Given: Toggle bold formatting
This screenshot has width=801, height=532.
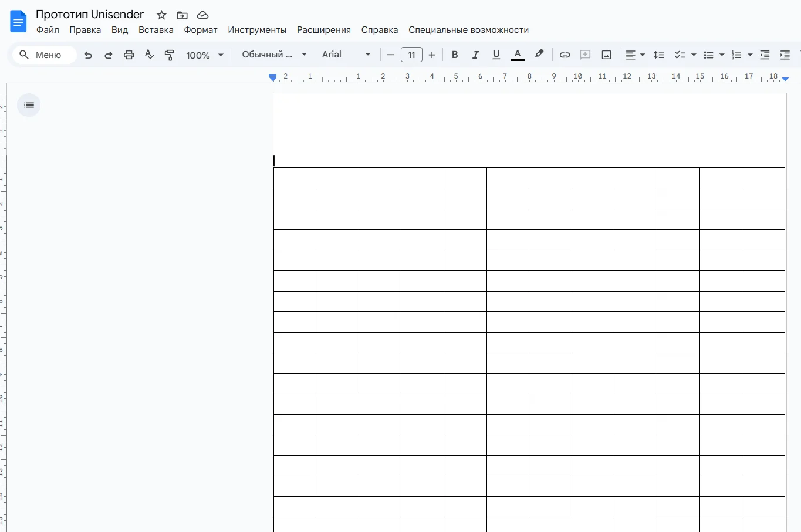Looking at the screenshot, I should [455, 55].
